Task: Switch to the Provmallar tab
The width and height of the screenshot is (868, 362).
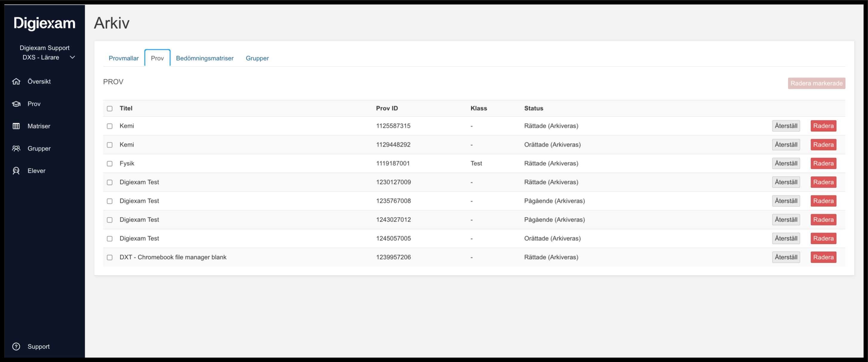Action: pos(124,58)
